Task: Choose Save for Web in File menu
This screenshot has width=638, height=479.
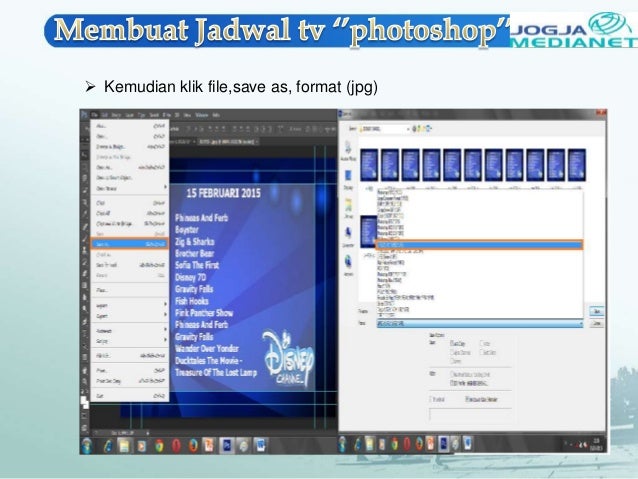Action: [x=129, y=265]
